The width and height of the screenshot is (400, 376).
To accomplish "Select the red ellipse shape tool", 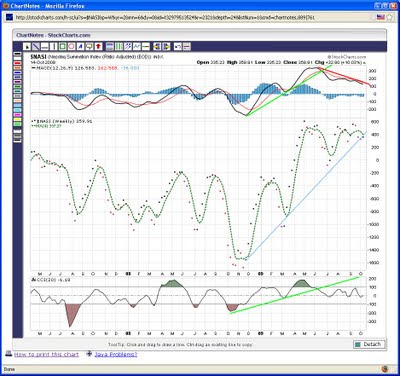I will [x=71, y=46].
